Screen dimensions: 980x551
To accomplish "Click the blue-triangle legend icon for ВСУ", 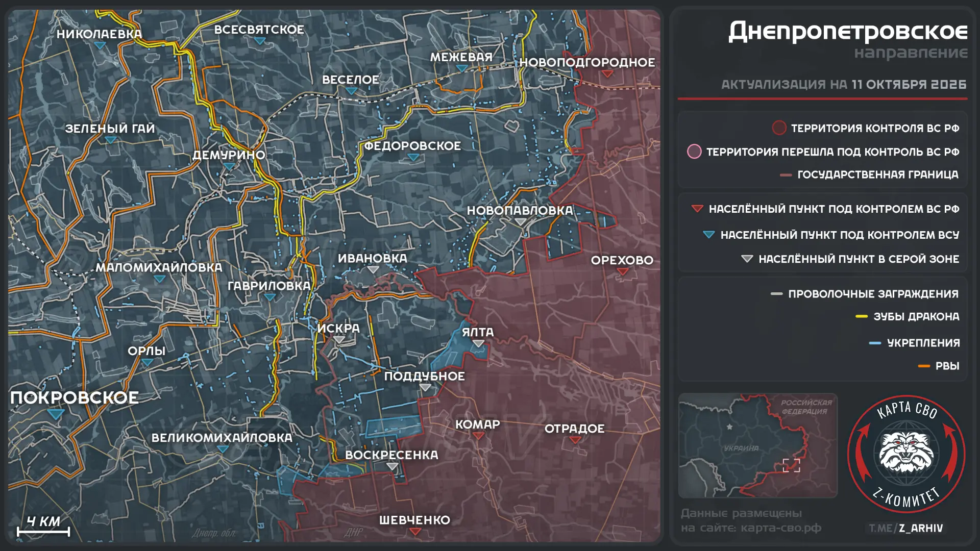I will [x=708, y=235].
